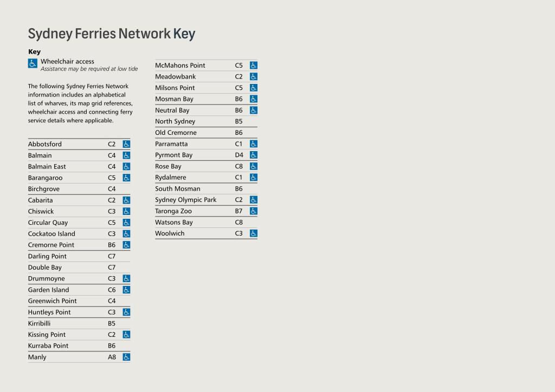Screen dimensions: 555x392
Task: Click the Sydney Ferries Network Key title
Action: tap(112, 34)
